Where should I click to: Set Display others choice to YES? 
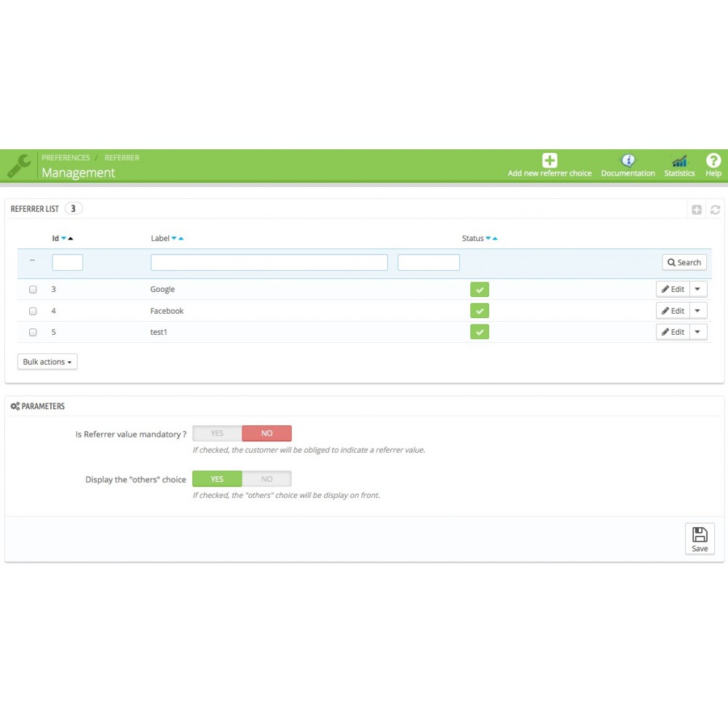(x=217, y=479)
